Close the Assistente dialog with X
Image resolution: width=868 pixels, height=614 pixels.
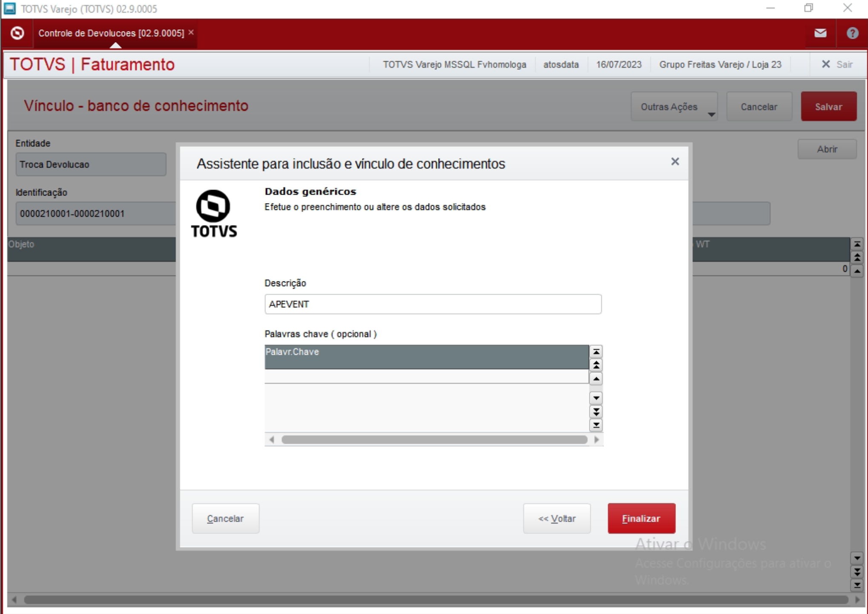(x=675, y=162)
